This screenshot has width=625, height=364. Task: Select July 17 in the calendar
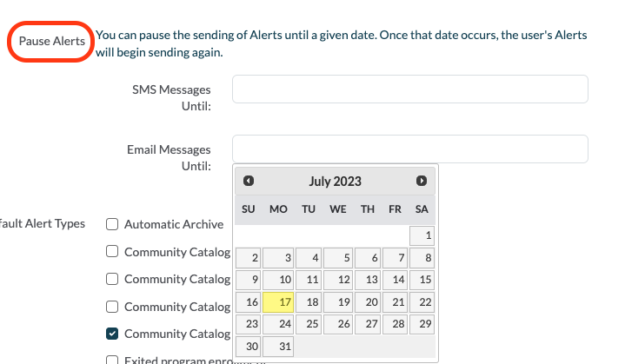(278, 302)
